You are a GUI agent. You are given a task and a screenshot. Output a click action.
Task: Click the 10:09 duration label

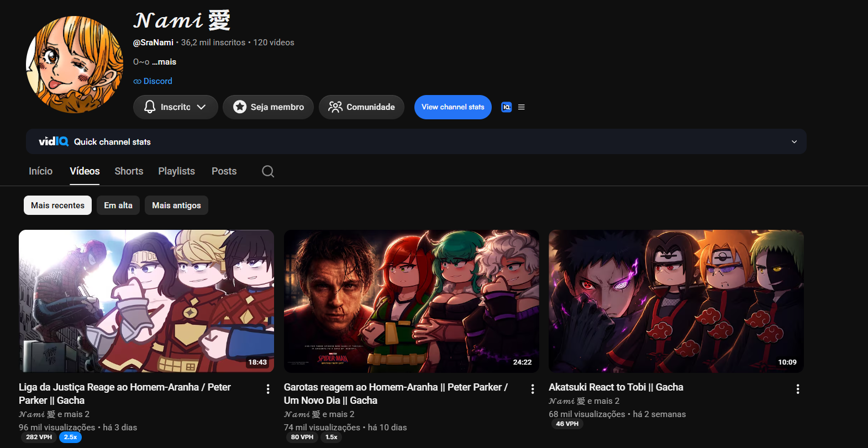(787, 362)
